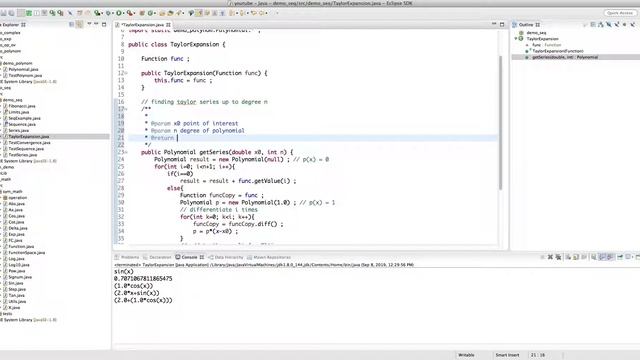This screenshot has width=640, height=360.
Task: Toggle the highlighted Mark Occurrences toolbar button
Action: click(x=199, y=13)
